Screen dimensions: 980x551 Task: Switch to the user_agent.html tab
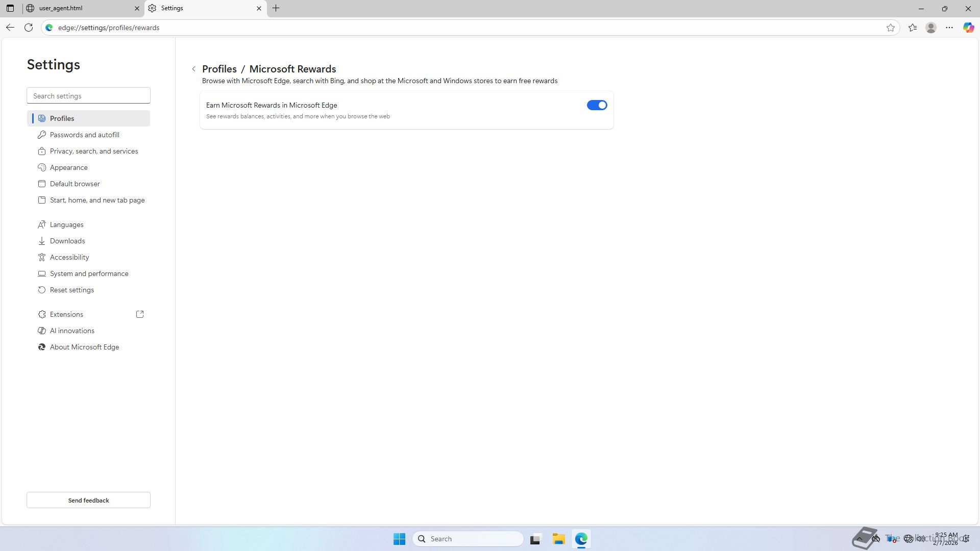[77, 8]
